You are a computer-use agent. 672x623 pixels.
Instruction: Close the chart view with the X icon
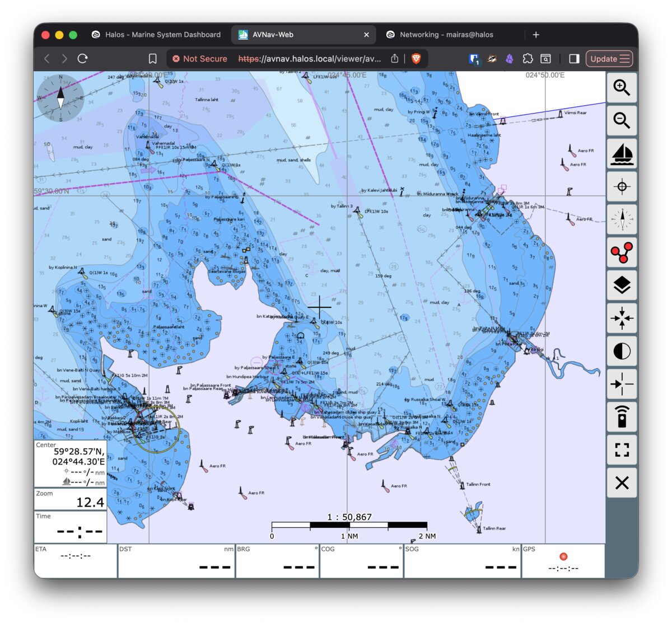coord(622,483)
